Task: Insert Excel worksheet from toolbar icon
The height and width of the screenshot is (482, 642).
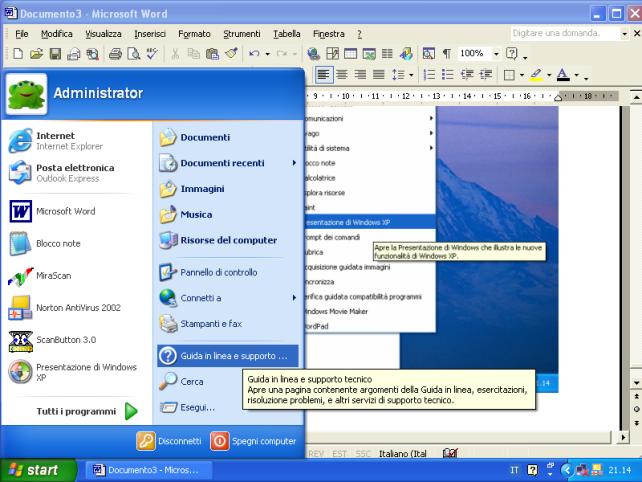Action: [369, 54]
